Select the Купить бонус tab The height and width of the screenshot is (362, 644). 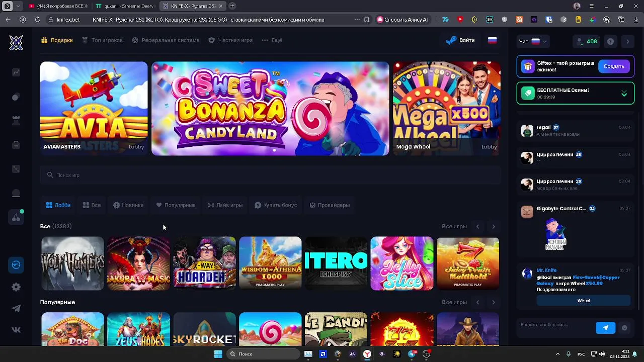tap(276, 205)
